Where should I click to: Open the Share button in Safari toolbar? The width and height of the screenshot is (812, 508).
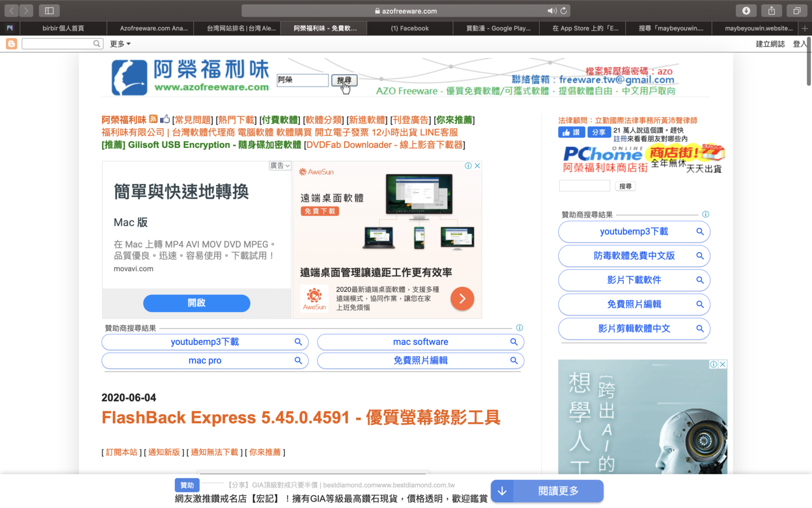tap(771, 11)
